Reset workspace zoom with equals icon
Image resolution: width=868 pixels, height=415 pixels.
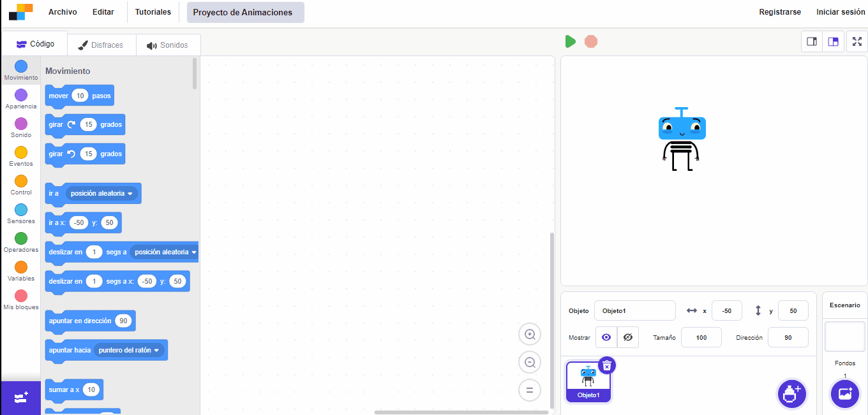530,390
